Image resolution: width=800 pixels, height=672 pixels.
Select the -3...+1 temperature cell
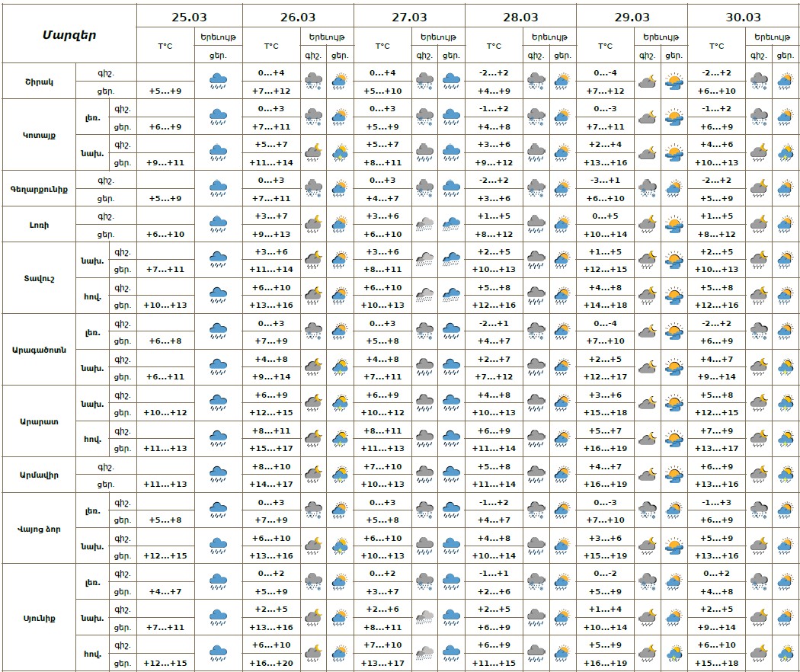(605, 180)
